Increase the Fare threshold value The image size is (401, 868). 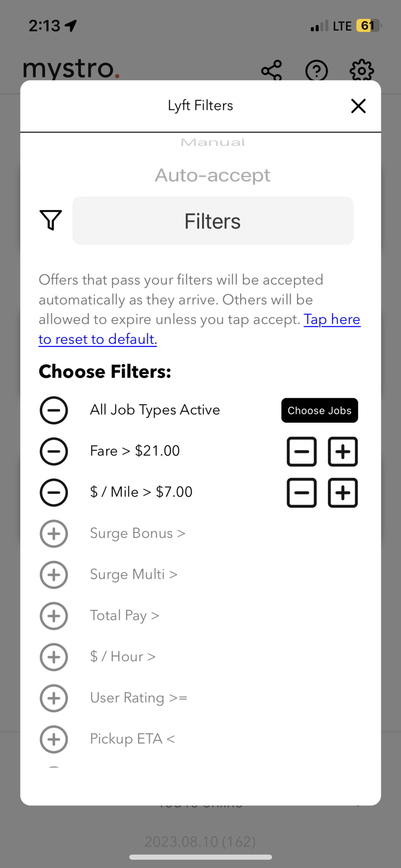tap(342, 451)
